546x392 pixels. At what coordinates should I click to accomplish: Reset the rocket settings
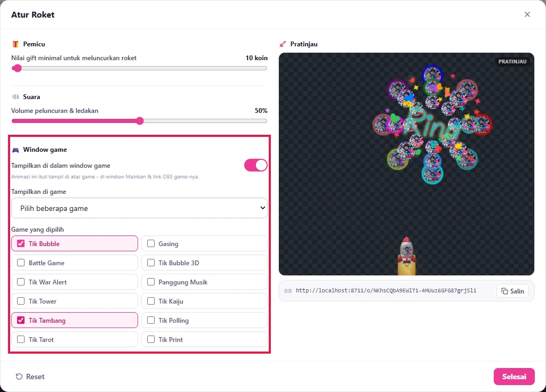(x=30, y=377)
